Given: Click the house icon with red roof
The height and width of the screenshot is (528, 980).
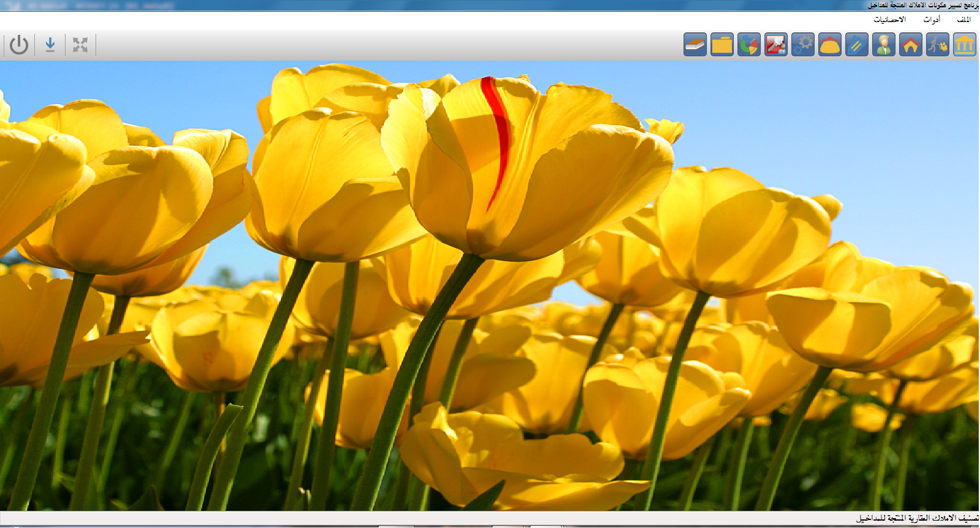Looking at the screenshot, I should pyautogui.click(x=911, y=45).
